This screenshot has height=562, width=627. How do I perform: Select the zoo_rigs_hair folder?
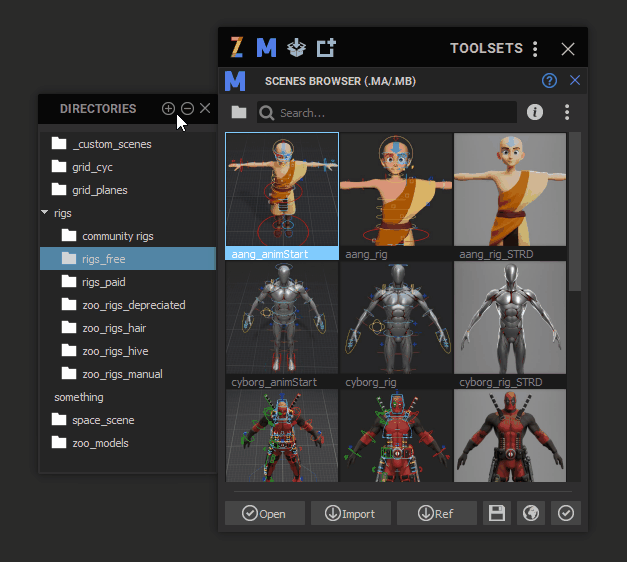[128, 328]
